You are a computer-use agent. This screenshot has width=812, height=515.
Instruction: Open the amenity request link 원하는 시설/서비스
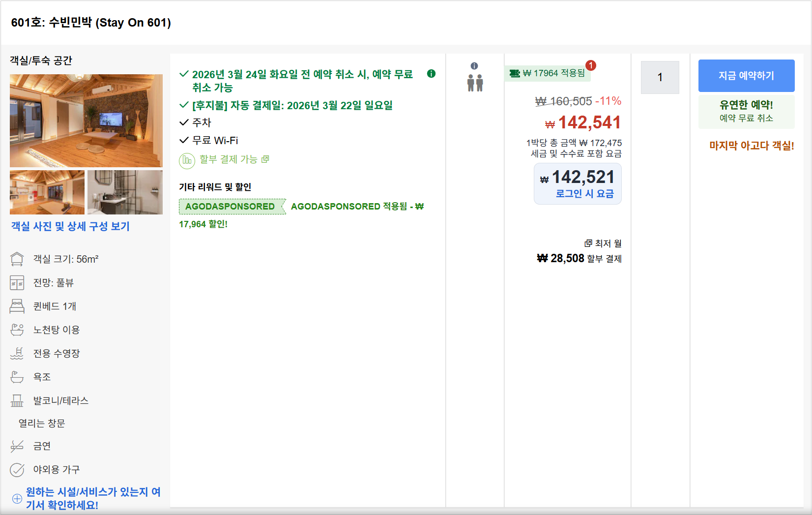[93, 498]
